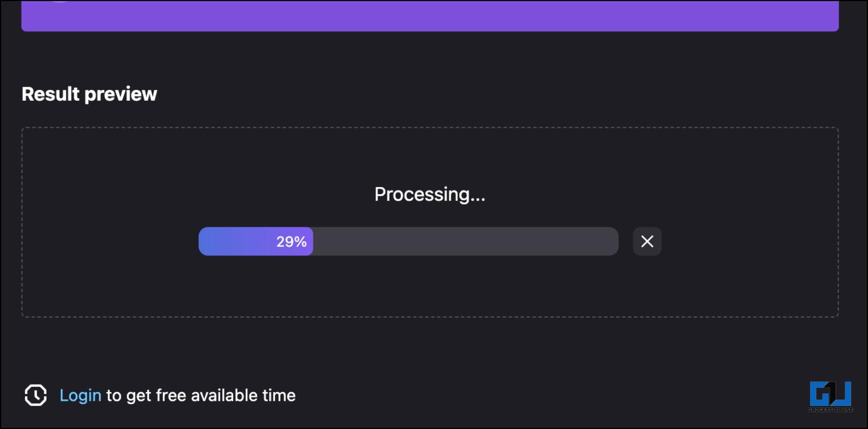Click the purple banner at top
The image size is (868, 429).
click(430, 16)
